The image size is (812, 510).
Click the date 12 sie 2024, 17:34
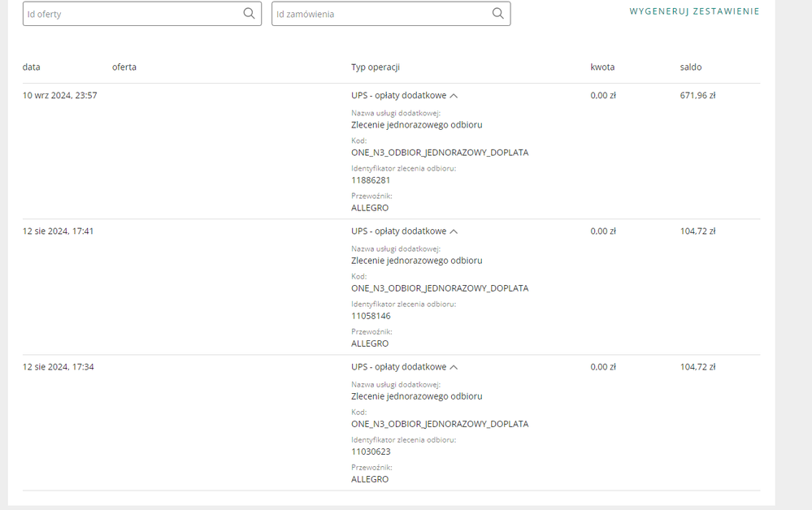59,366
